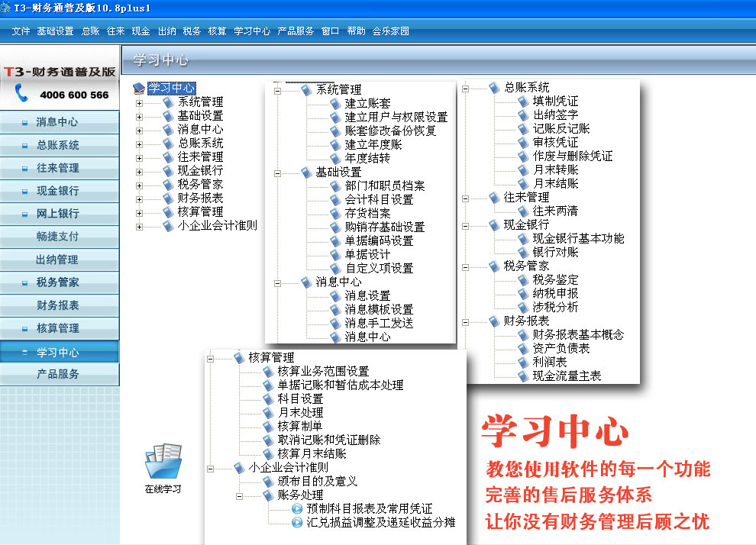
Task: Select 单据记账和暂估成本处理 topic
Action: 341,385
